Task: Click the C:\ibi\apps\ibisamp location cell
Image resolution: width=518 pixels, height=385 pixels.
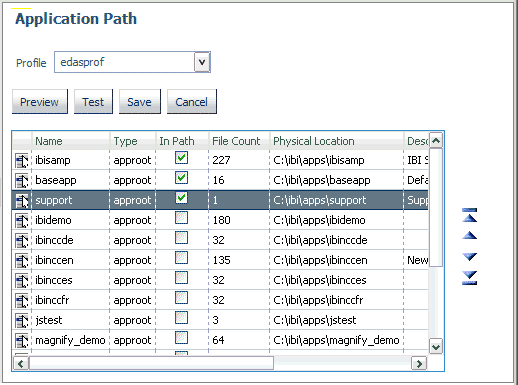Action: click(336, 160)
